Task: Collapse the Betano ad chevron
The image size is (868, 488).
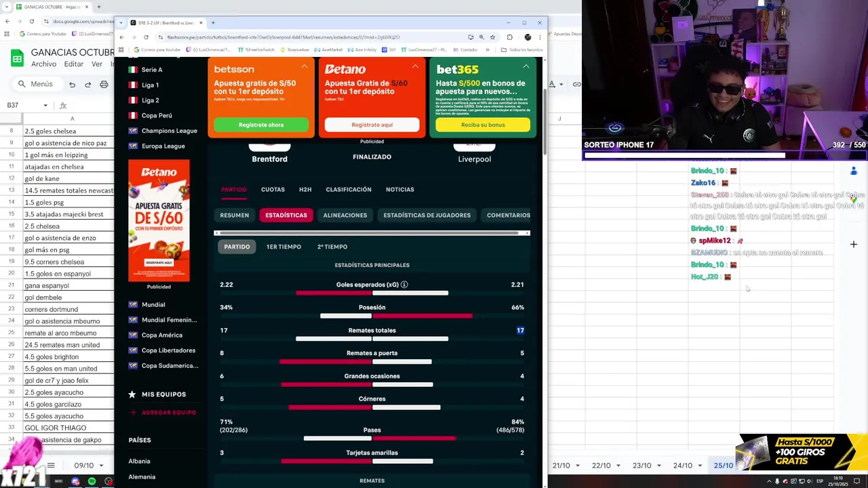Action: click(415, 66)
